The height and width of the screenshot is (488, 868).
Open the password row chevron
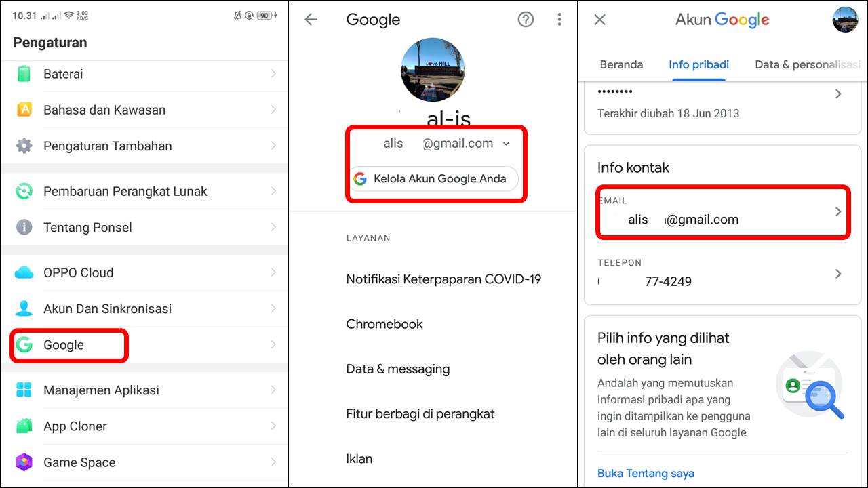point(838,94)
